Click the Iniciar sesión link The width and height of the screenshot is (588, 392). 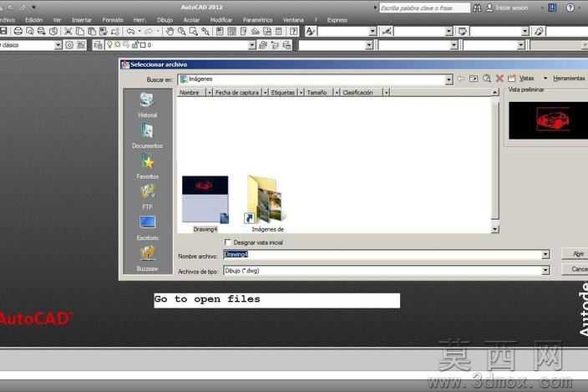click(x=511, y=8)
